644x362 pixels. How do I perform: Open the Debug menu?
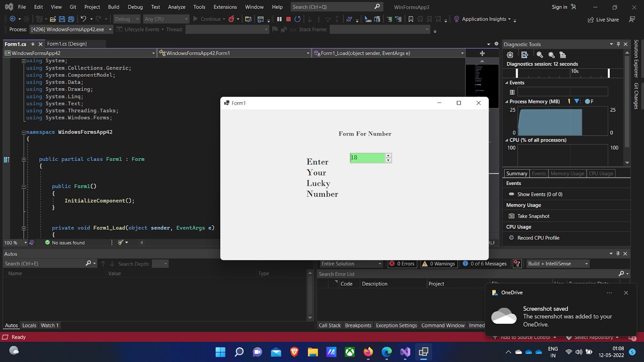135,7
